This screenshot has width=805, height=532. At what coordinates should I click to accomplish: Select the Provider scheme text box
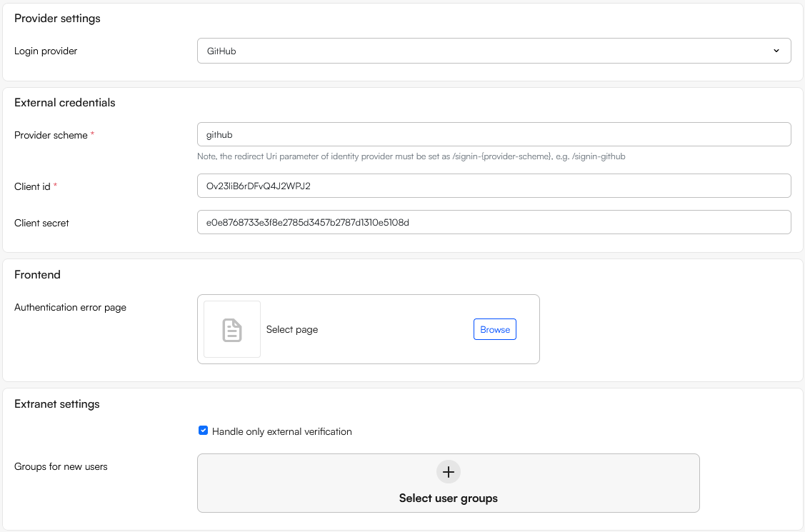[x=494, y=134]
